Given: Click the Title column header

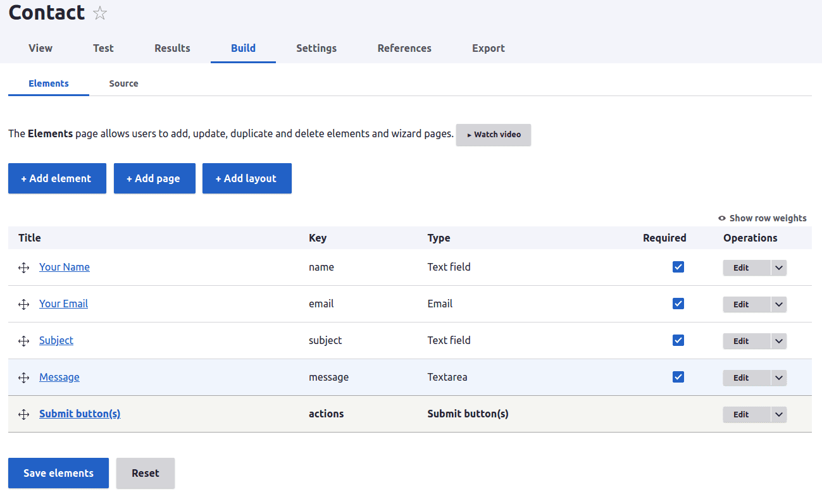Looking at the screenshot, I should coord(30,238).
